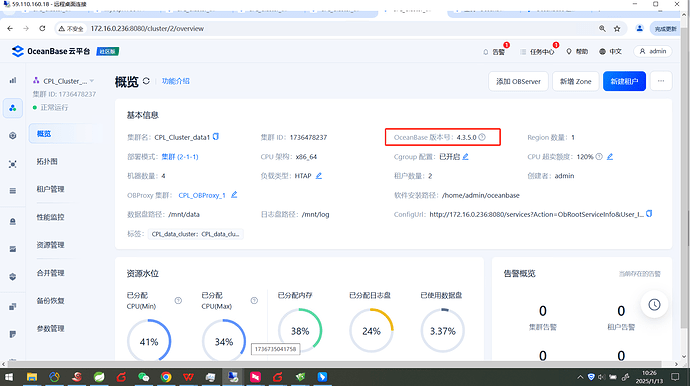Open more actions ellipsis button

pos(661,81)
